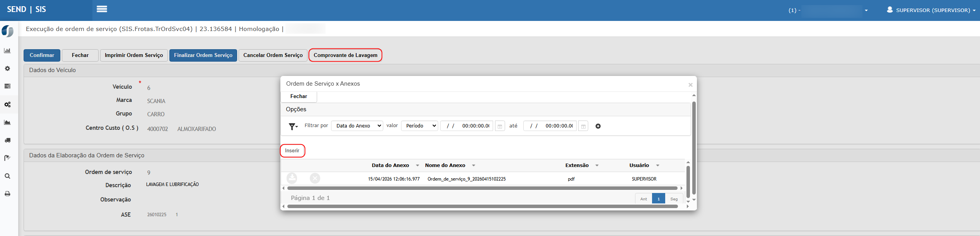980x236 pixels.
Task: Expand the 'Data do Anexo' filter dropdown
Action: pos(357,126)
